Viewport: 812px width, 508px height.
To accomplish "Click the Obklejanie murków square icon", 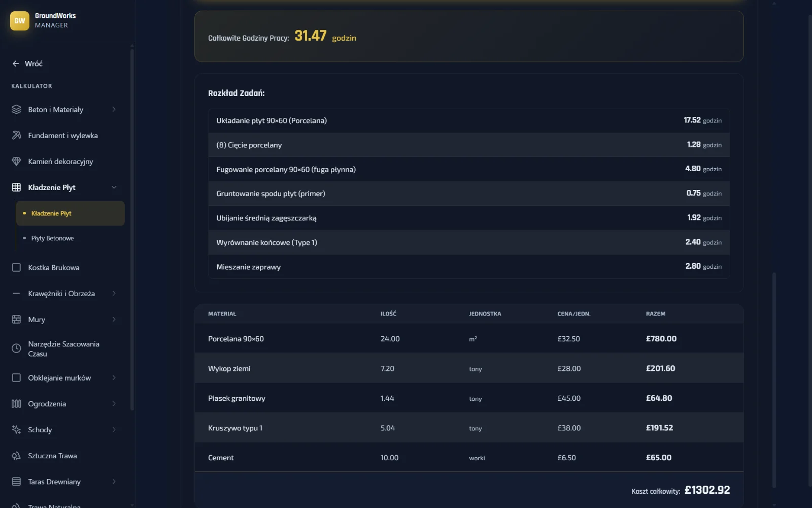I will 16,377.
